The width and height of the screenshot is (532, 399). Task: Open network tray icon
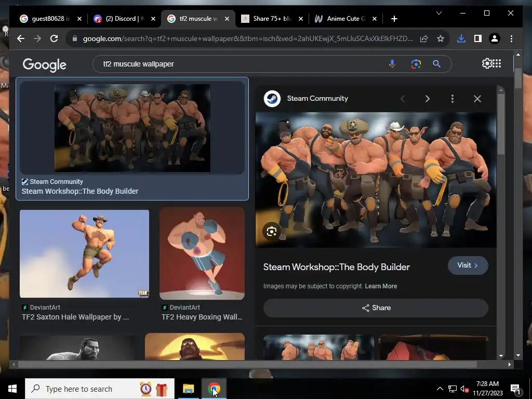(453, 389)
